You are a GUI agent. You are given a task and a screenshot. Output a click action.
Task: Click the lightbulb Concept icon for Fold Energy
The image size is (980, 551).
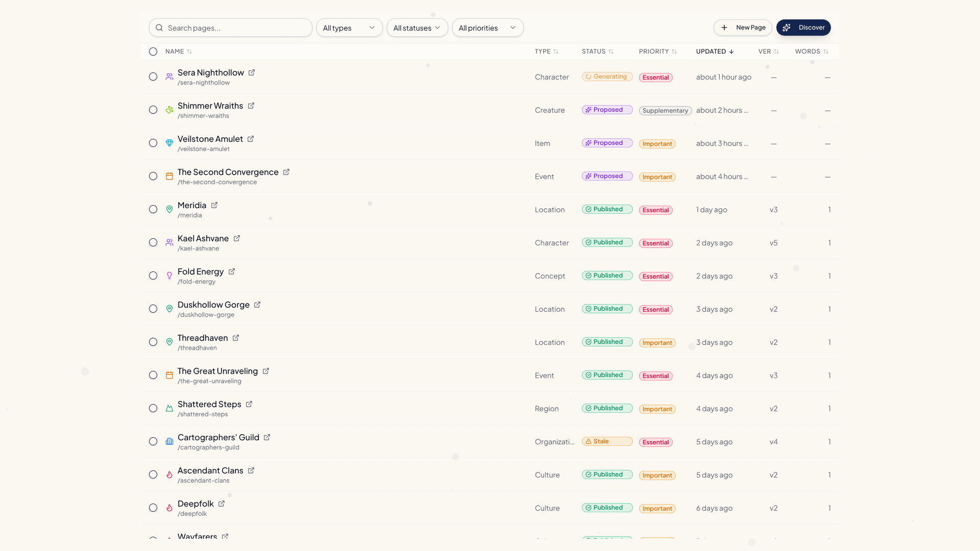169,275
